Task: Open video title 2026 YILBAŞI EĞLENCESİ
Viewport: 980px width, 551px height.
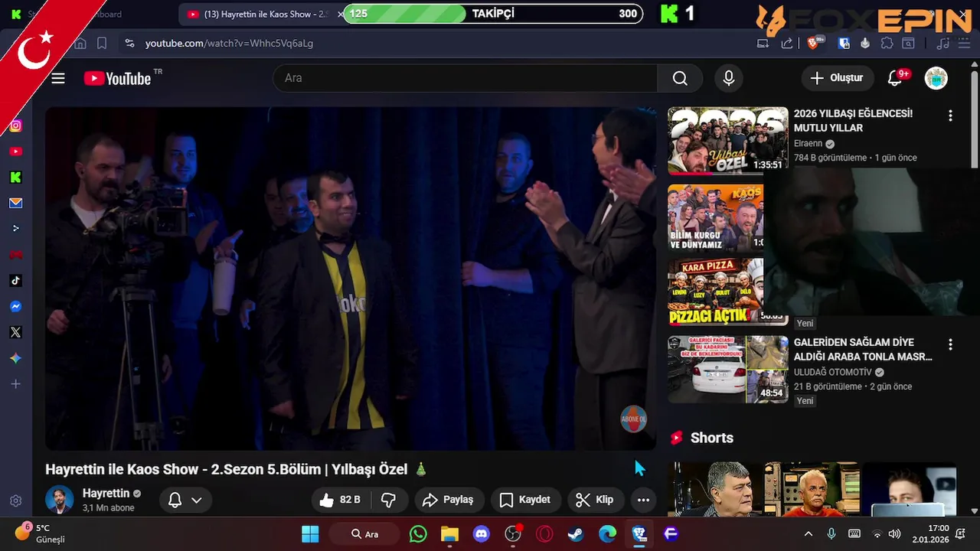Action: (853, 120)
